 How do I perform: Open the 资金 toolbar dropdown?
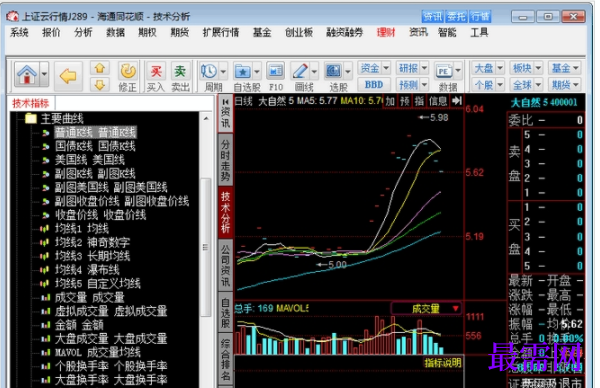click(374, 68)
